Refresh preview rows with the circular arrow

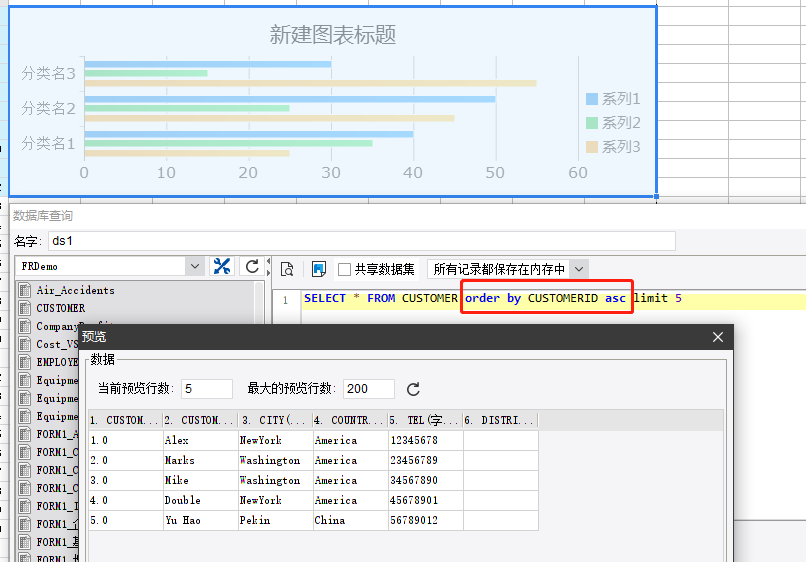tap(413, 389)
